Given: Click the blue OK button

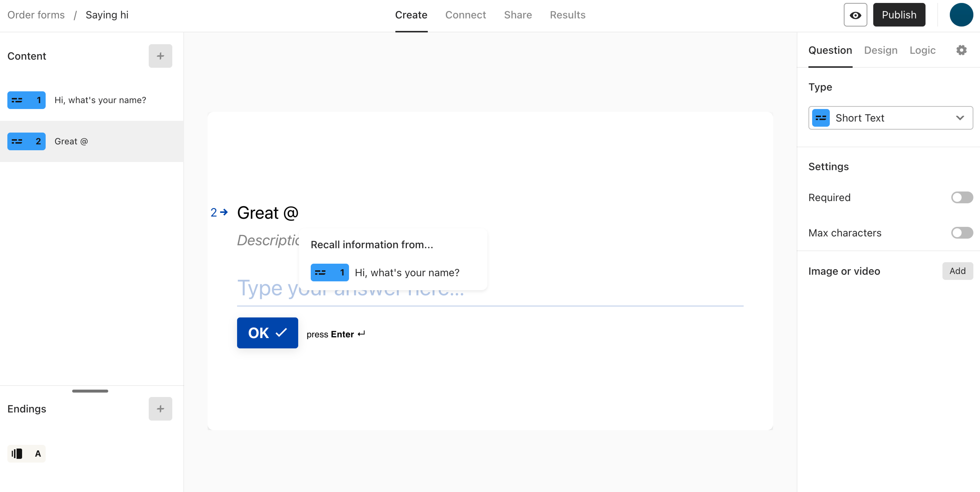Looking at the screenshot, I should [x=267, y=333].
